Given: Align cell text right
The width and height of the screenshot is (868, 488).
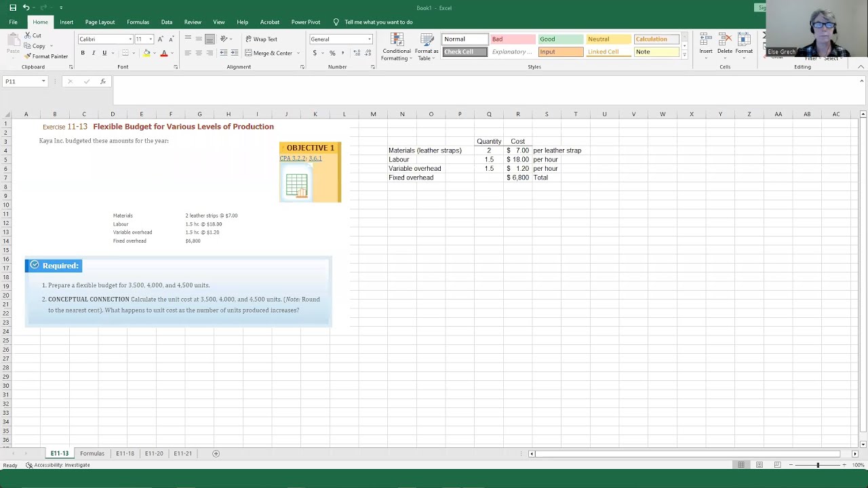Looking at the screenshot, I should pyautogui.click(x=210, y=53).
